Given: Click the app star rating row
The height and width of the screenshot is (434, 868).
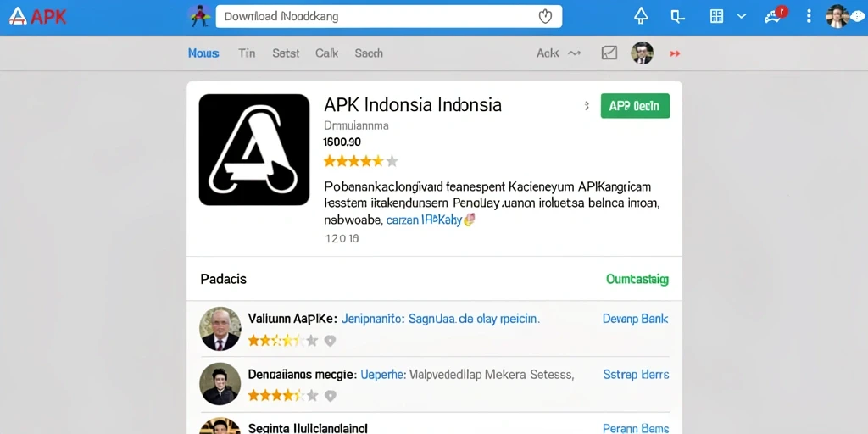Looking at the screenshot, I should click(x=360, y=161).
